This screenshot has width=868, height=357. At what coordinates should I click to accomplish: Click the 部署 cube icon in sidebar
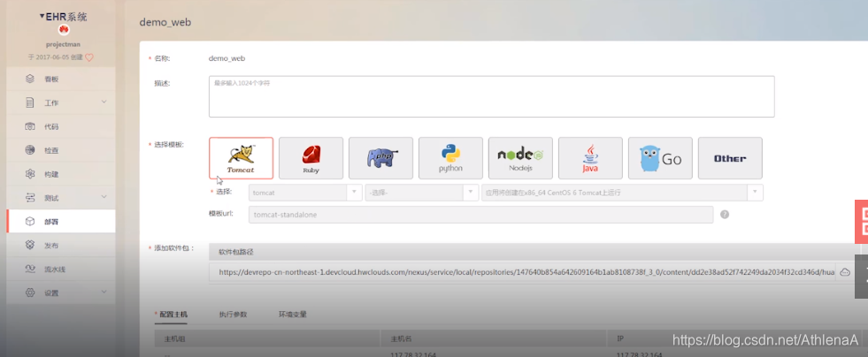click(x=30, y=222)
